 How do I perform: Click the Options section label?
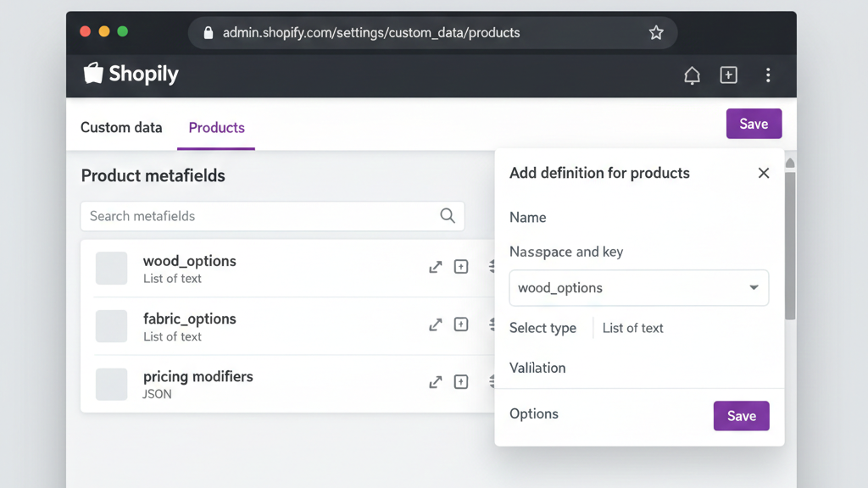534,413
